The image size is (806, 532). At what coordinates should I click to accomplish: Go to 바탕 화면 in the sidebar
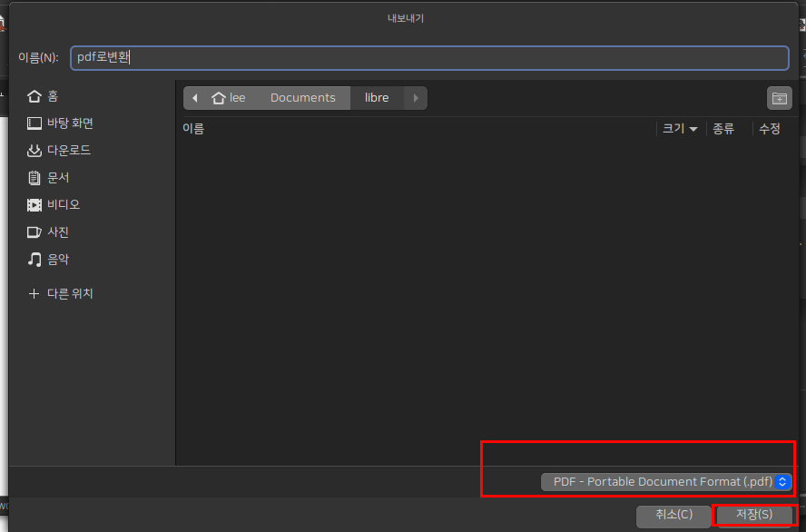pyautogui.click(x=69, y=123)
